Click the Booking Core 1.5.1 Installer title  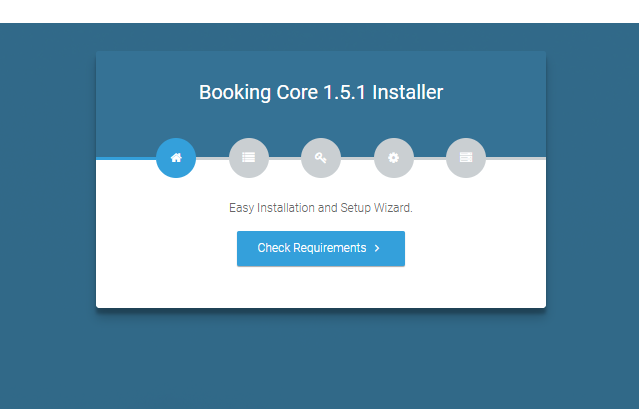click(x=320, y=93)
